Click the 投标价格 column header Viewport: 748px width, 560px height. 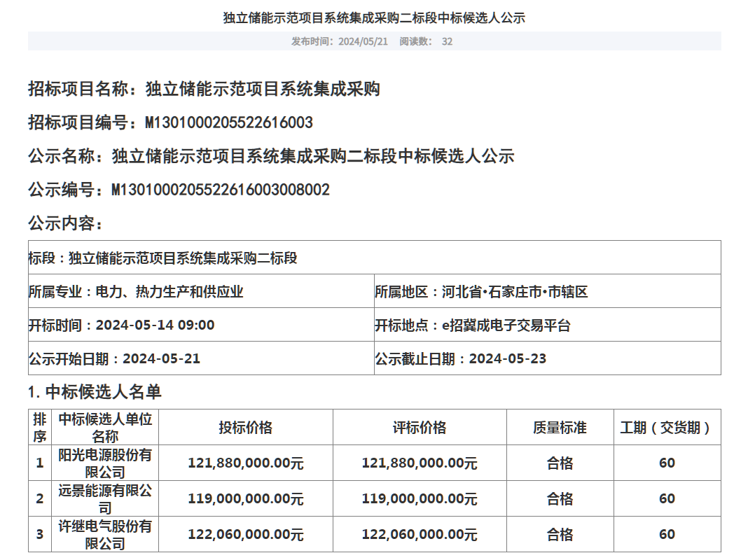pos(245,428)
